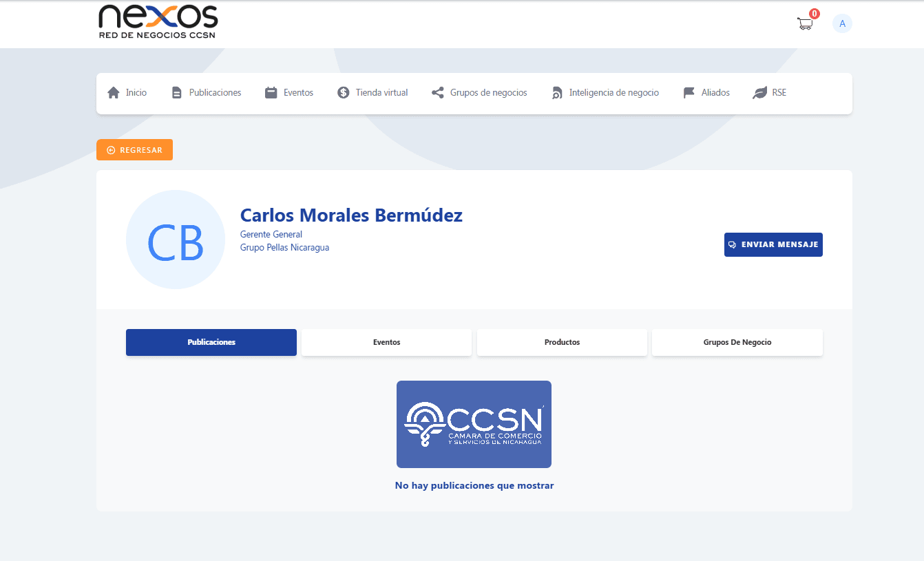924x561 pixels.
Task: Click the search-document icon for Inteligencia de negocio
Action: click(557, 93)
